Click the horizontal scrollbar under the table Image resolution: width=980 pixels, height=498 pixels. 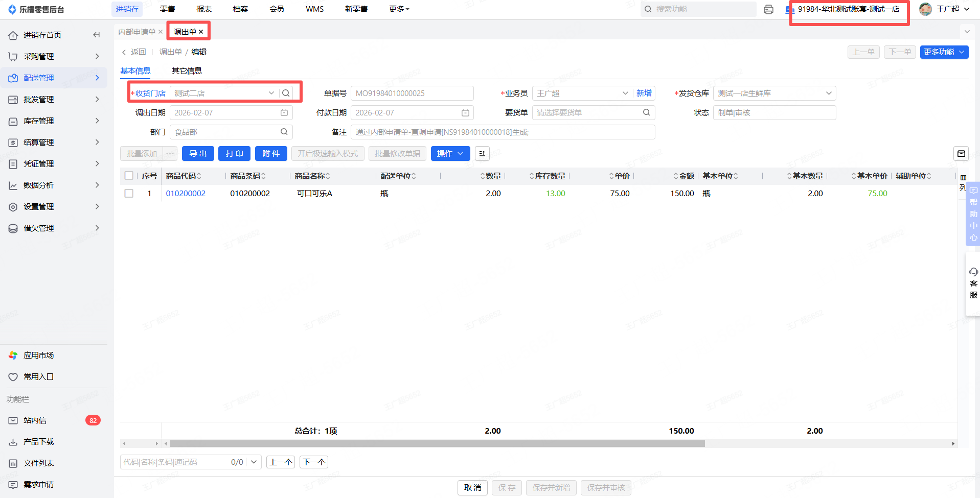pyautogui.click(x=438, y=443)
